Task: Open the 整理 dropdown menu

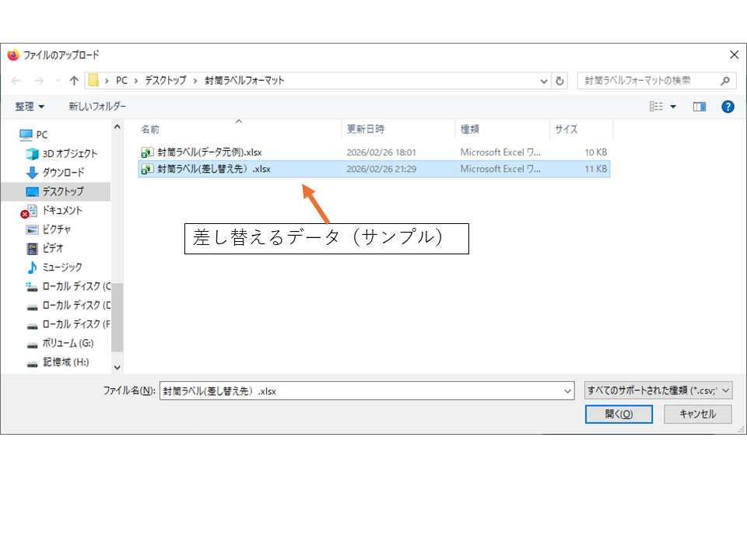Action: 30,107
